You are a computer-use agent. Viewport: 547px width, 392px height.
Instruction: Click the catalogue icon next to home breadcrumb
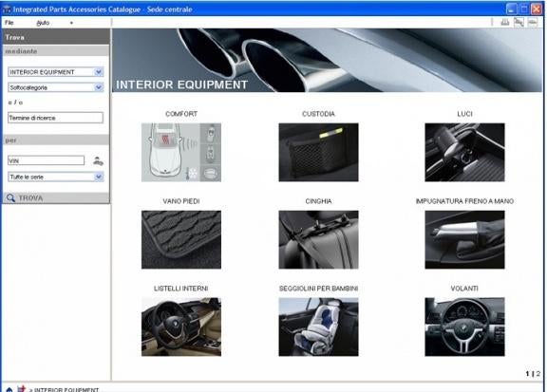click(22, 388)
